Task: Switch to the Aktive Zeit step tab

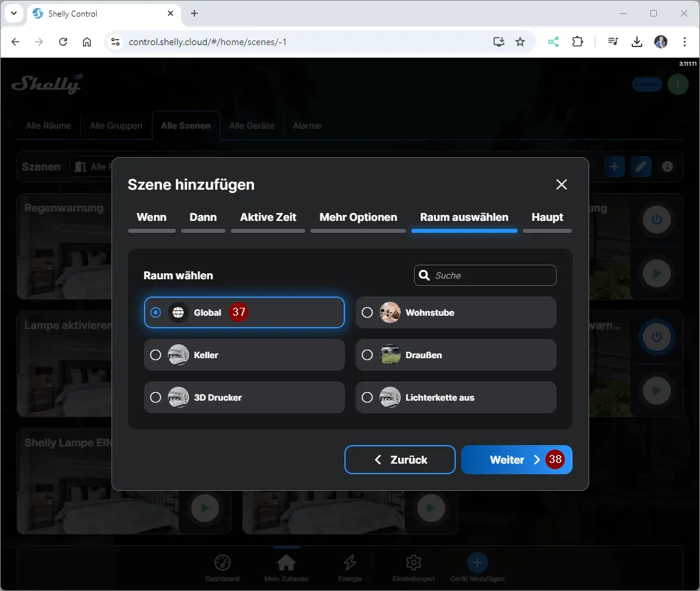Action: [268, 218]
